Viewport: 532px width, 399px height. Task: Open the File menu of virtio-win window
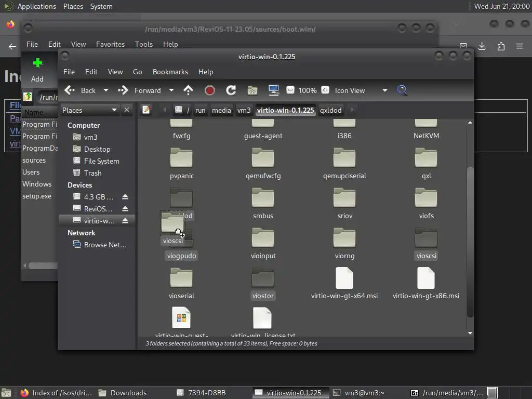pyautogui.click(x=69, y=72)
